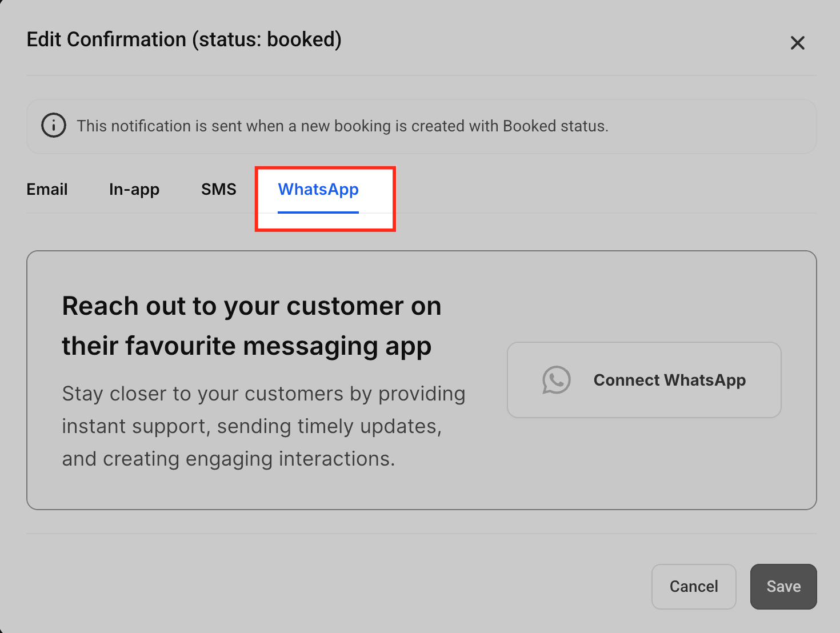Screen dimensions: 840x633
Task: Close the Edit Confirmation dialog
Action: point(797,43)
